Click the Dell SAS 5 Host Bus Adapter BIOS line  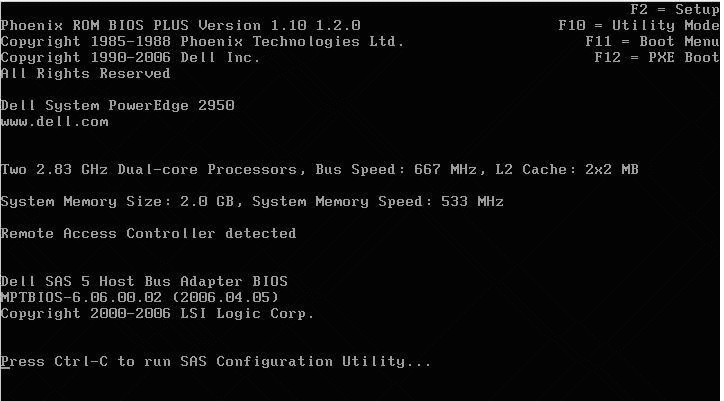point(144,281)
